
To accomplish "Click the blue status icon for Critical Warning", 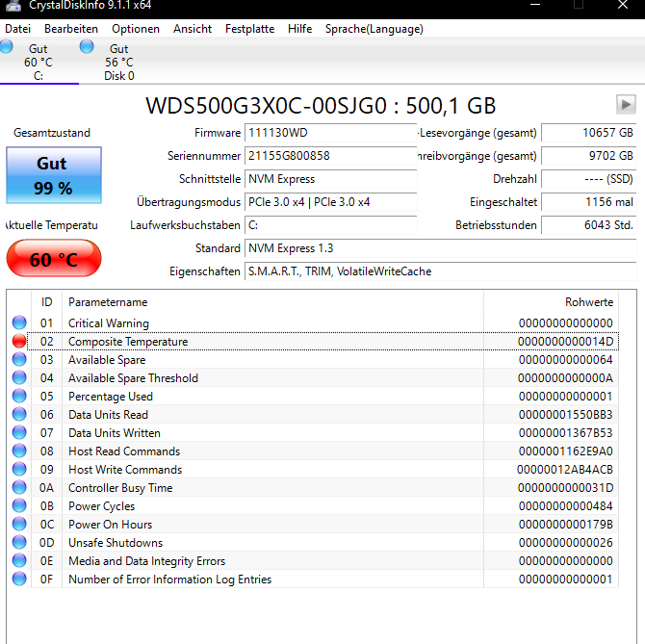I will click(19, 322).
